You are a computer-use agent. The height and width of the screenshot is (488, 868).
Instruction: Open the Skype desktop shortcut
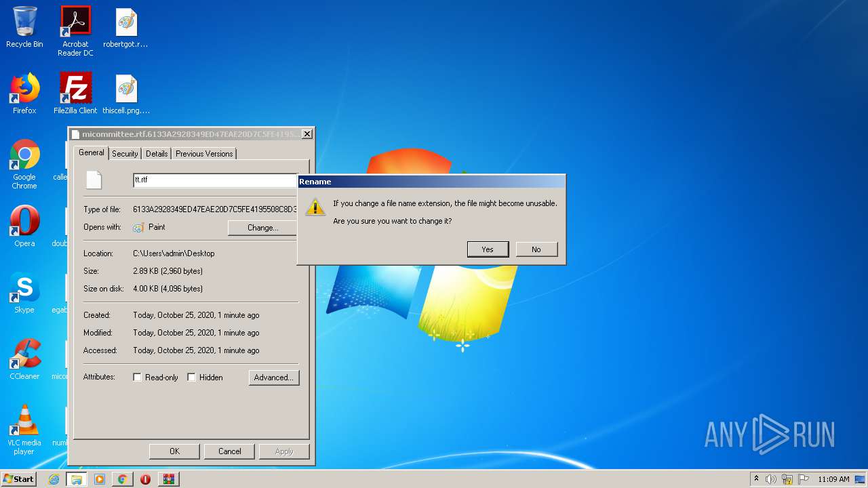pos(24,293)
